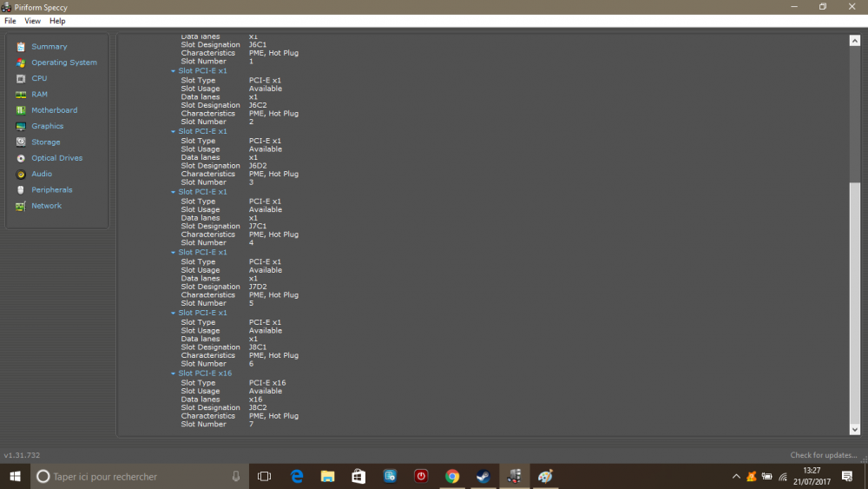868x489 pixels.
Task: Select the slot designation value J6D2
Action: (258, 166)
